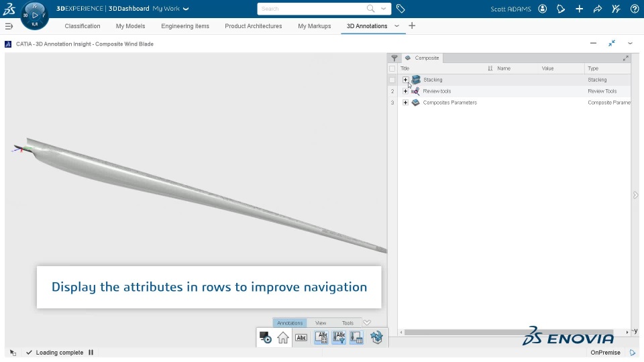Click the Composites Parameters row icon
The height and width of the screenshot is (362, 644).
click(416, 103)
